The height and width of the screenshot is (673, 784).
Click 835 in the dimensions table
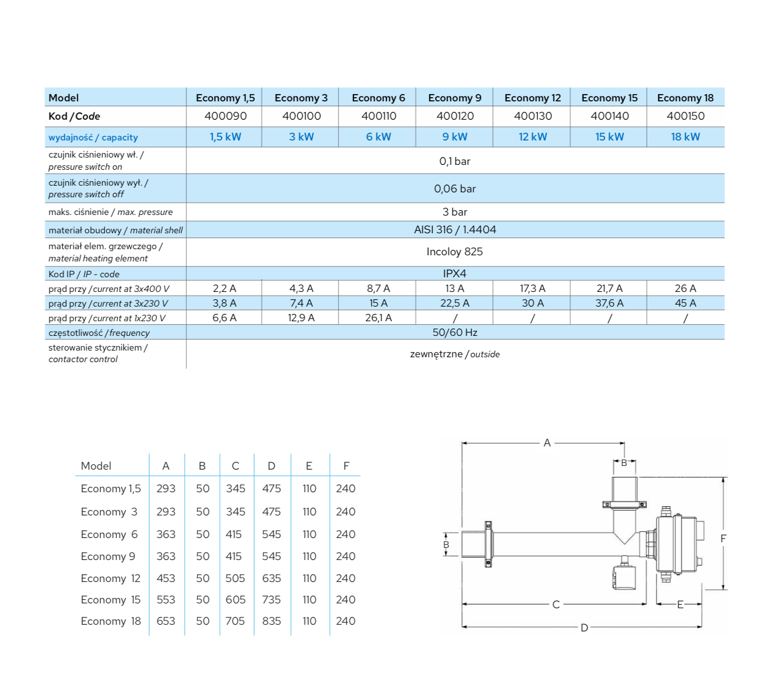[272, 621]
